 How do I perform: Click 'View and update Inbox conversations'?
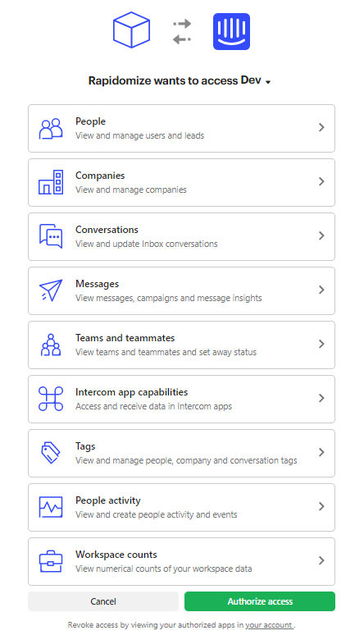point(147,244)
